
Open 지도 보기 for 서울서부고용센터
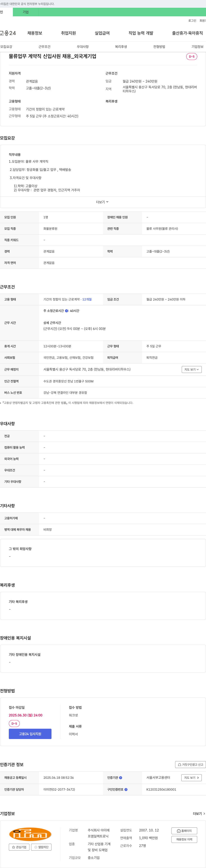point(192,778)
